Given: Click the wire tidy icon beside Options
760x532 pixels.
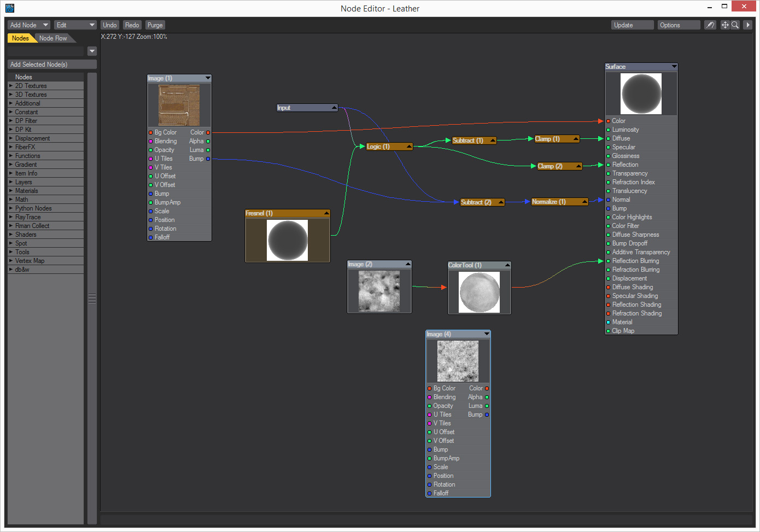Looking at the screenshot, I should 710,25.
